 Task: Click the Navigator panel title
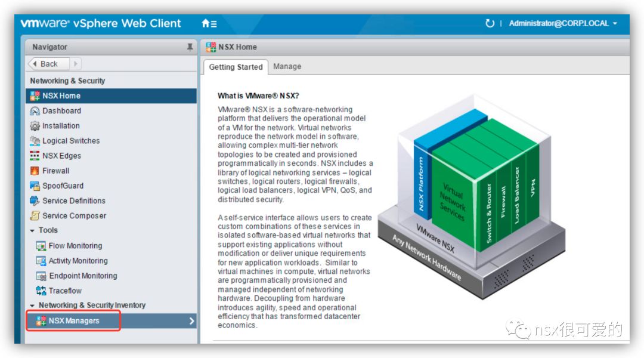click(49, 47)
